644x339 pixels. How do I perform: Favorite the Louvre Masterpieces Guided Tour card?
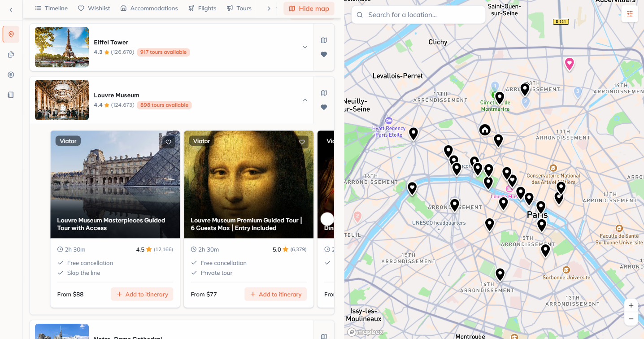point(169,142)
